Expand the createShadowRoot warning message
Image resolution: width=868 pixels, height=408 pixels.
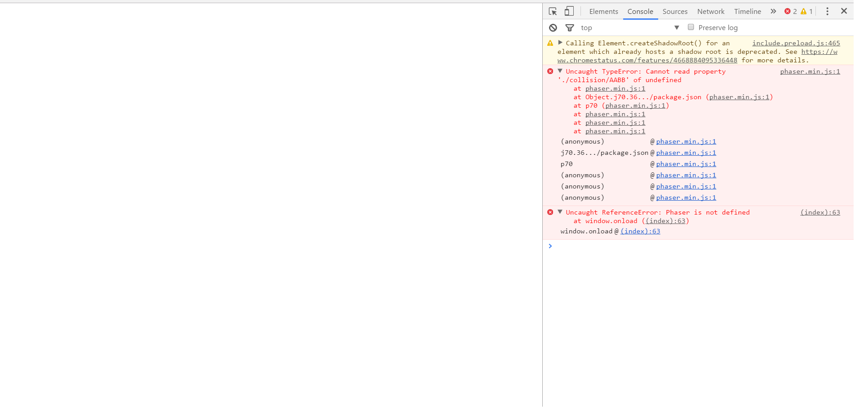tap(560, 43)
